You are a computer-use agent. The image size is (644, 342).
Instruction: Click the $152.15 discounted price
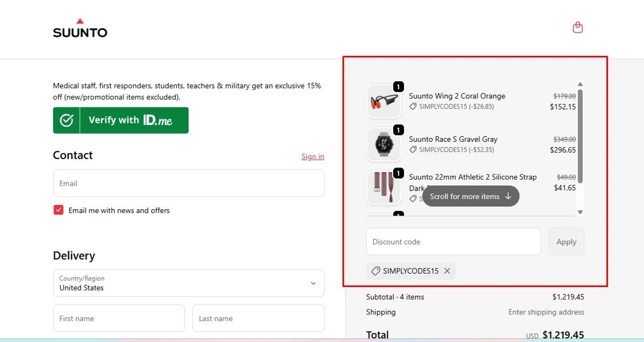[563, 107]
